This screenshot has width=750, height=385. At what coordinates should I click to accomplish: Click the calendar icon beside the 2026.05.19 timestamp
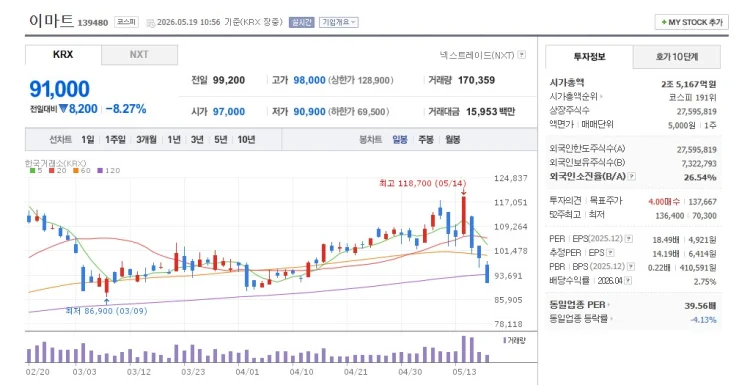click(x=150, y=23)
